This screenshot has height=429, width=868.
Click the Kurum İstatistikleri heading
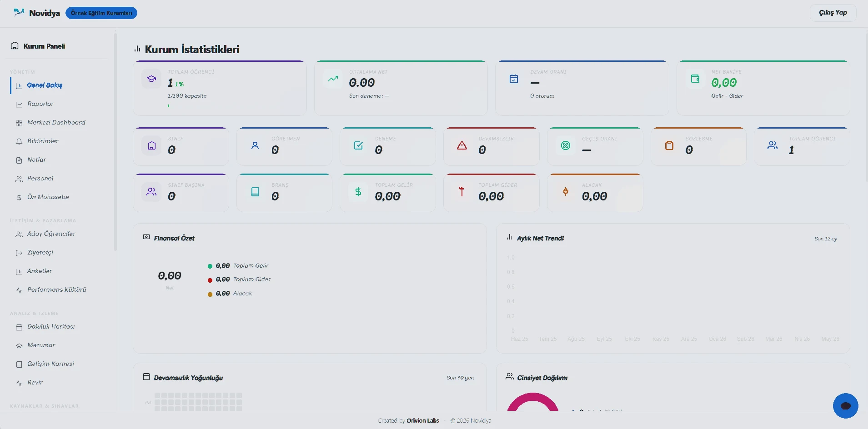[x=192, y=50]
